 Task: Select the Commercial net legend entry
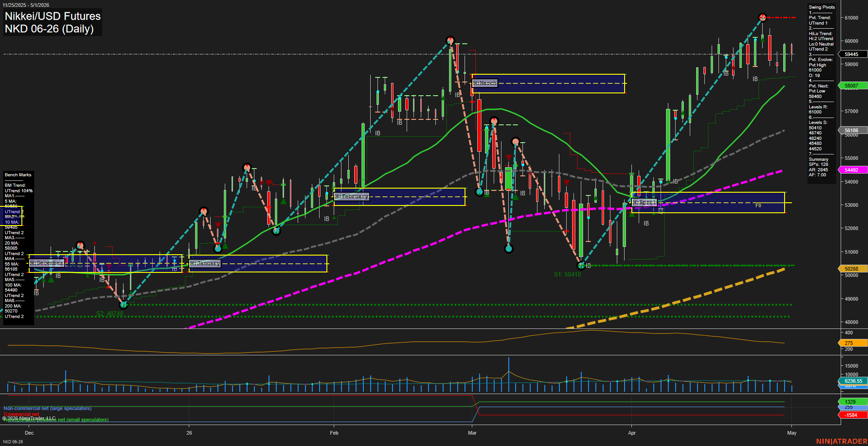21,415
